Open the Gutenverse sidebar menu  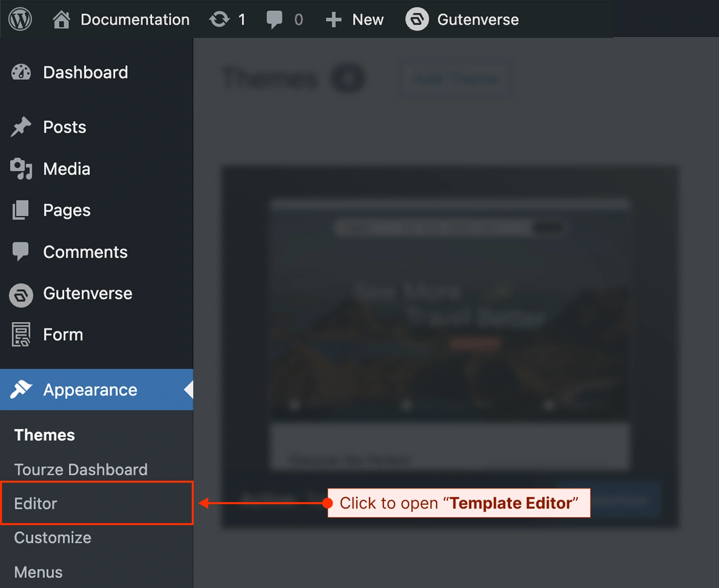coord(87,294)
